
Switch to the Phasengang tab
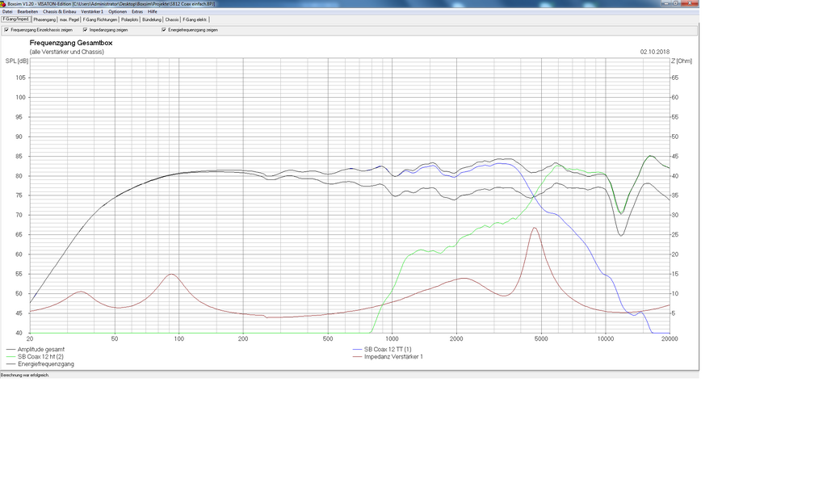44,20
